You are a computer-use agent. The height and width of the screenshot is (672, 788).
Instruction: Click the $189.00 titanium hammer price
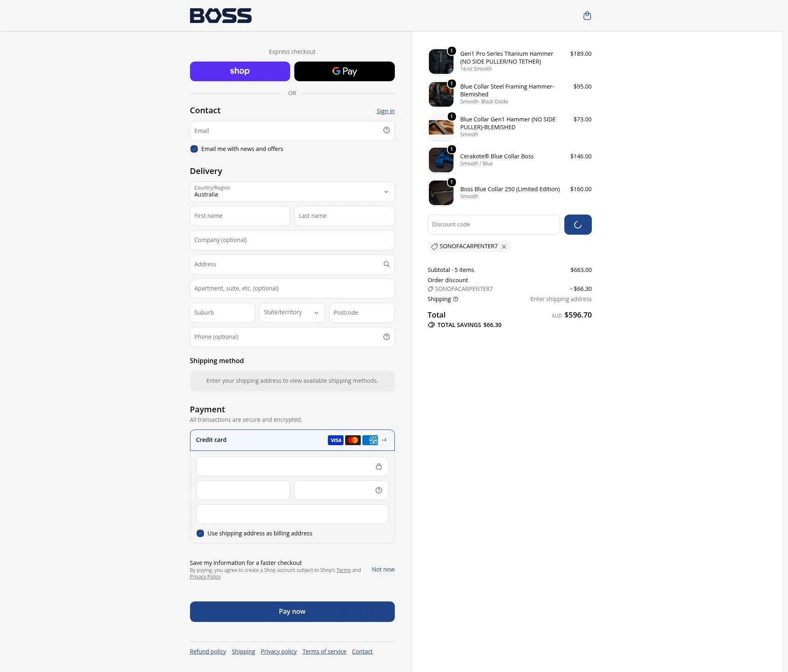(581, 54)
